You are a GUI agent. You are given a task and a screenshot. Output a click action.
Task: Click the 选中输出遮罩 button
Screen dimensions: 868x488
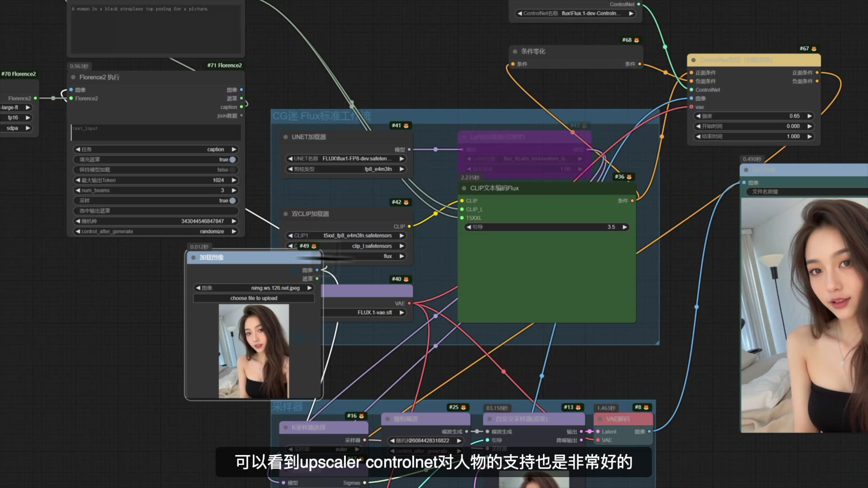(156, 211)
